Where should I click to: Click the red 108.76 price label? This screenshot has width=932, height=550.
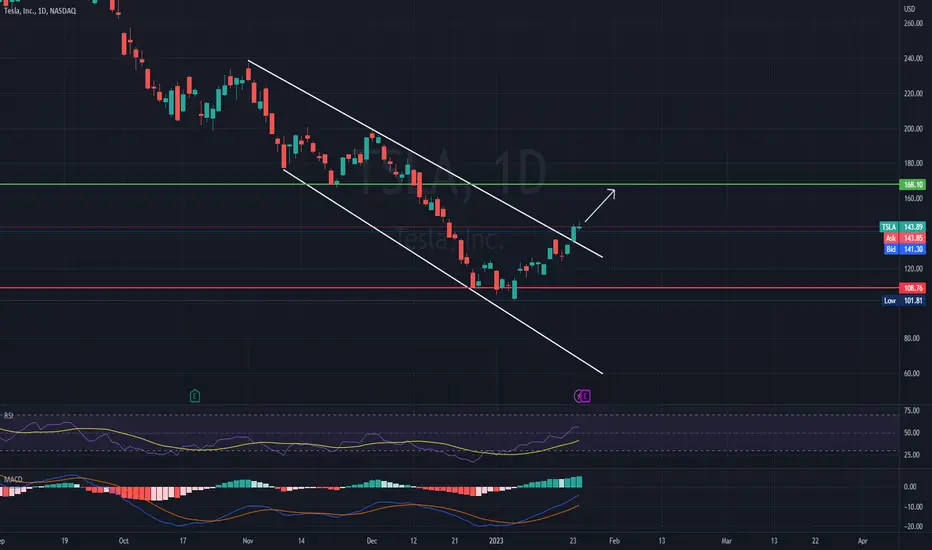[x=912, y=288]
